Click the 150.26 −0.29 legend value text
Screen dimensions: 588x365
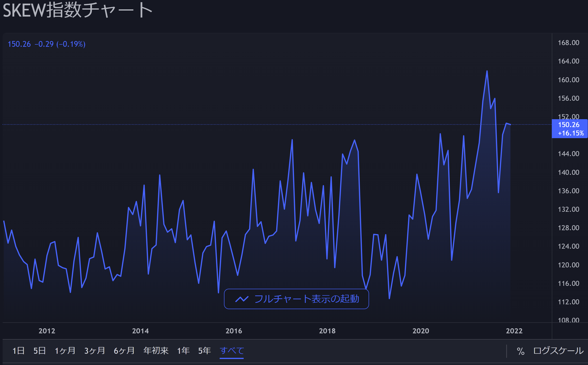[x=46, y=44]
